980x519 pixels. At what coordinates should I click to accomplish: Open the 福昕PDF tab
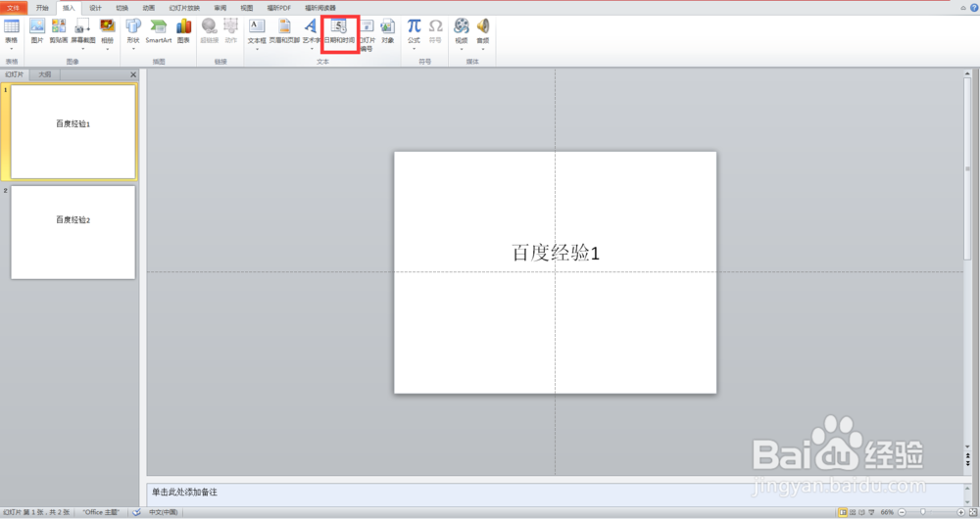tap(278, 8)
